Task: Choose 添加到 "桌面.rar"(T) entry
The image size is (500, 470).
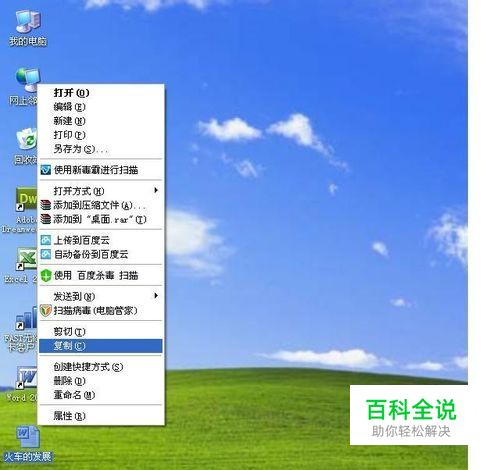Action: pyautogui.click(x=101, y=219)
